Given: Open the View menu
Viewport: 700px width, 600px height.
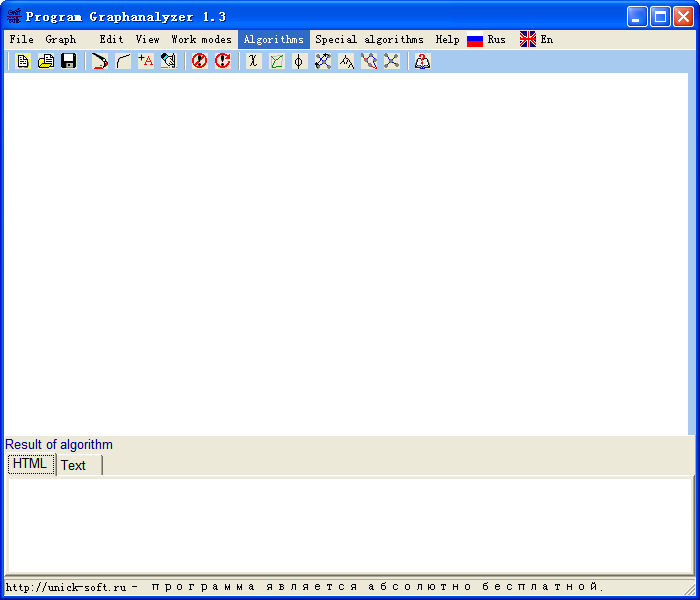Looking at the screenshot, I should [x=147, y=39].
